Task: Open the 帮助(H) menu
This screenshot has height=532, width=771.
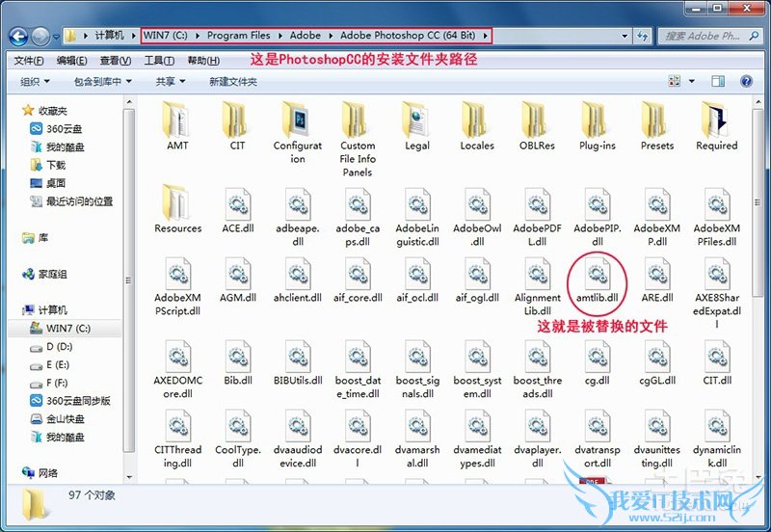Action: (x=203, y=61)
